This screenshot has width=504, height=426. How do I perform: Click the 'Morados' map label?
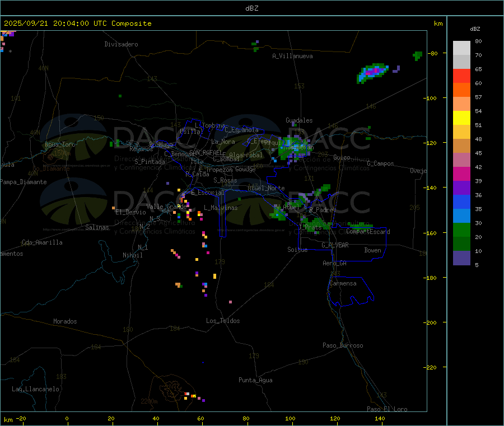coord(66,321)
